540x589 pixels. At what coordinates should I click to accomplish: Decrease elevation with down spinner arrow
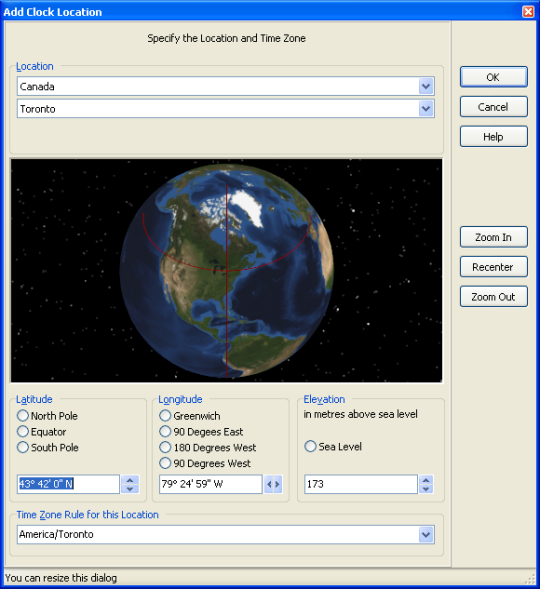tap(426, 489)
